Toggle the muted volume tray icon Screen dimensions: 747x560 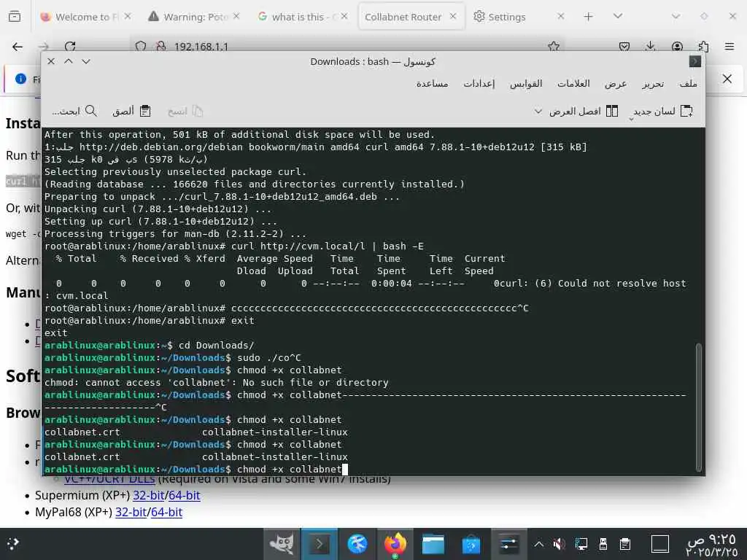(559, 544)
